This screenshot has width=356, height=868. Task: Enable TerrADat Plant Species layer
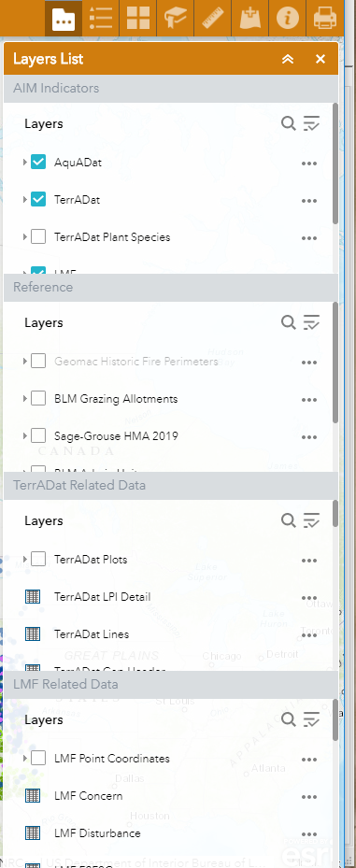pyautogui.click(x=38, y=237)
